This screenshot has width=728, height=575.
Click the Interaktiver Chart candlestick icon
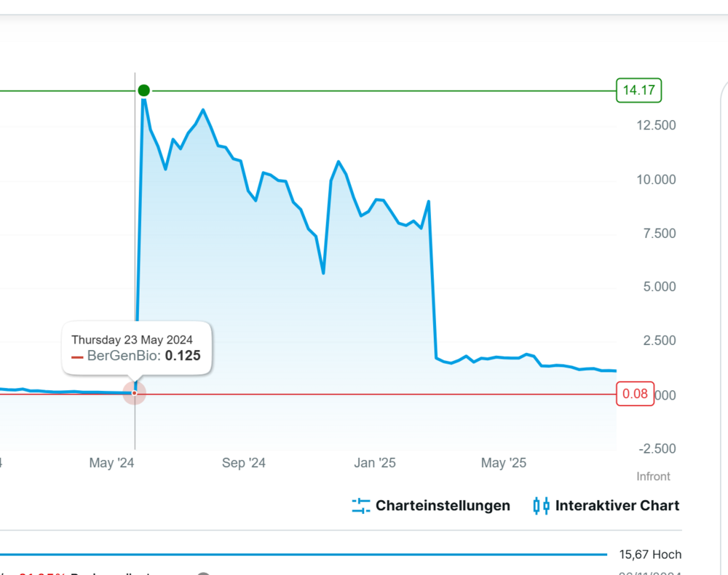[x=541, y=506]
